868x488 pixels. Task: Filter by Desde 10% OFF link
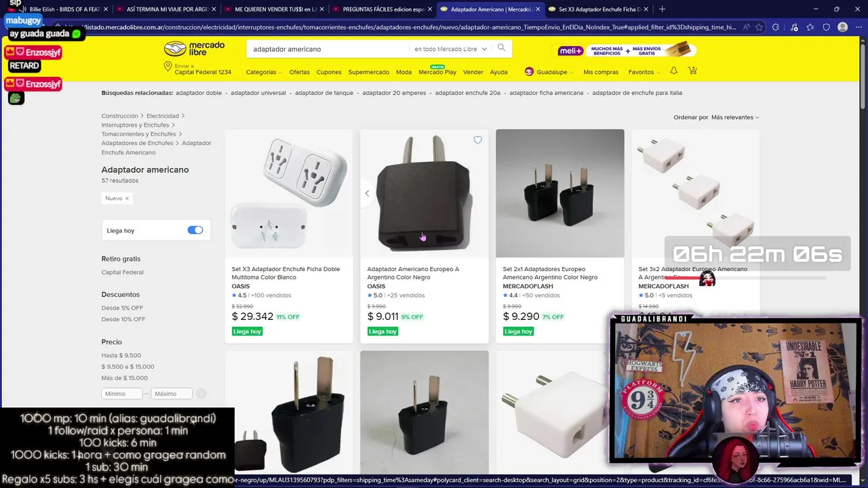123,319
